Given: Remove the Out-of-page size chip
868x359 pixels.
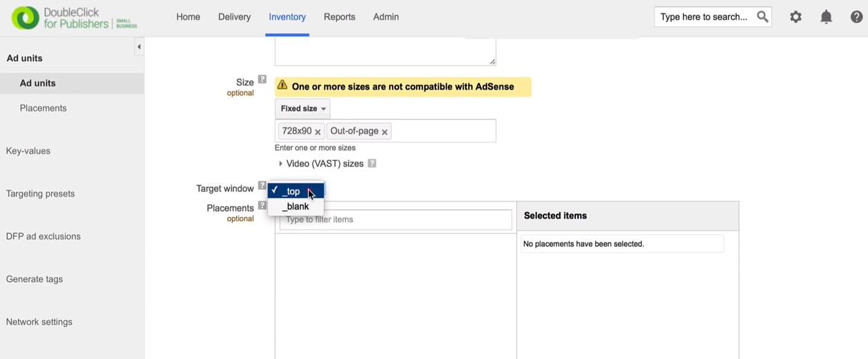Looking at the screenshot, I should (385, 132).
